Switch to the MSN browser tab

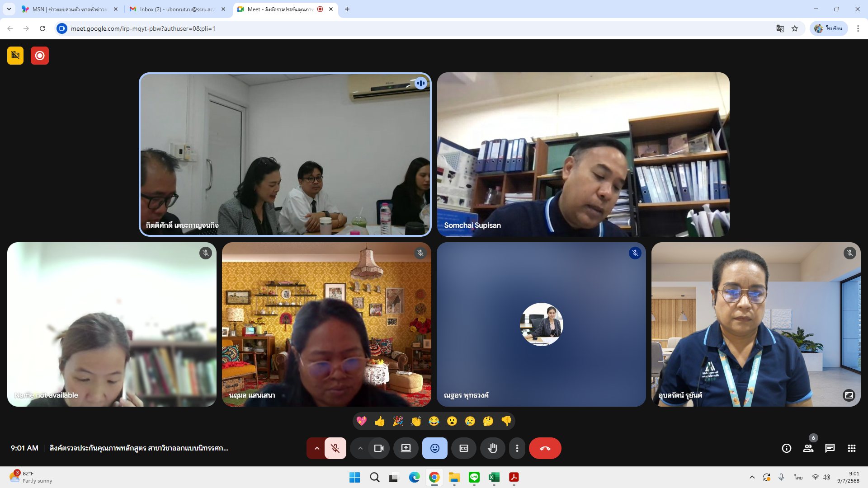point(68,9)
